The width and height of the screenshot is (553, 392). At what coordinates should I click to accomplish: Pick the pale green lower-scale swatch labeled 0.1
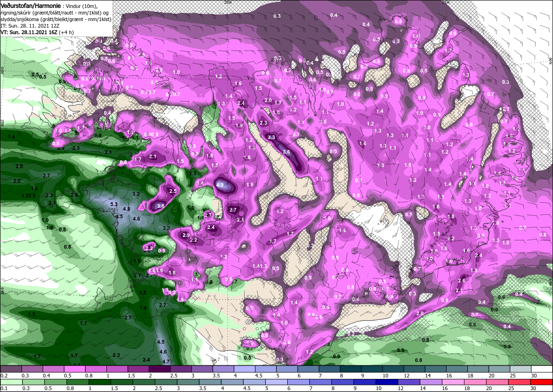11,382
